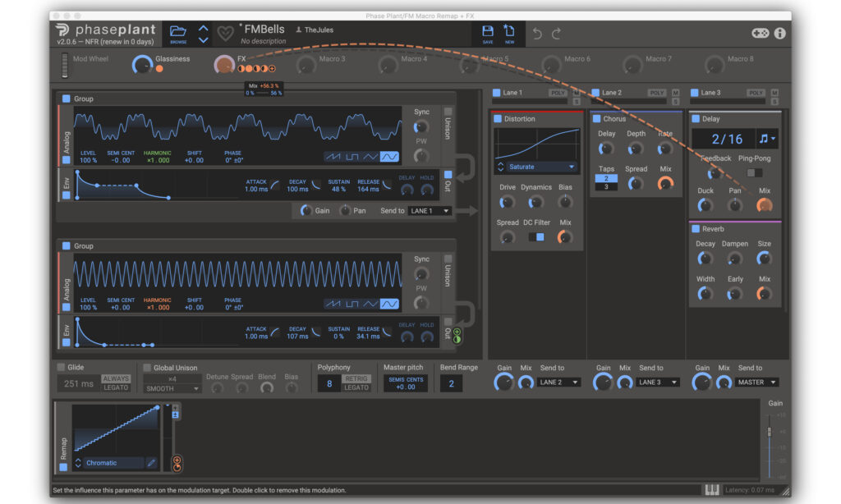Click the Glassiness macro knob
The height and width of the screenshot is (504, 841).
tap(142, 64)
